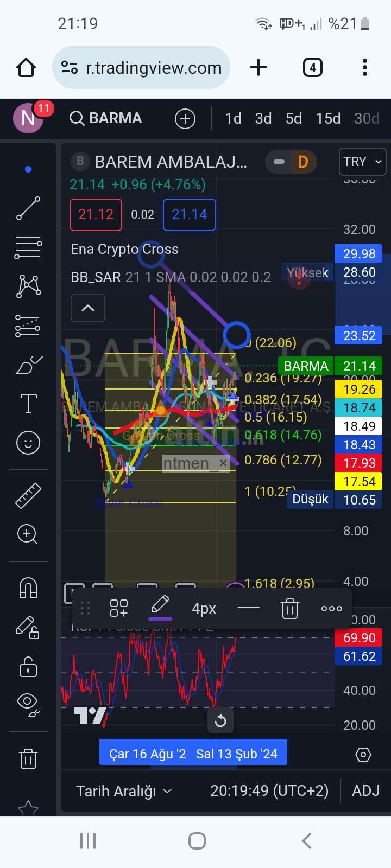Open the line style dropdown
Screen dimensions: 391x868
[249, 609]
